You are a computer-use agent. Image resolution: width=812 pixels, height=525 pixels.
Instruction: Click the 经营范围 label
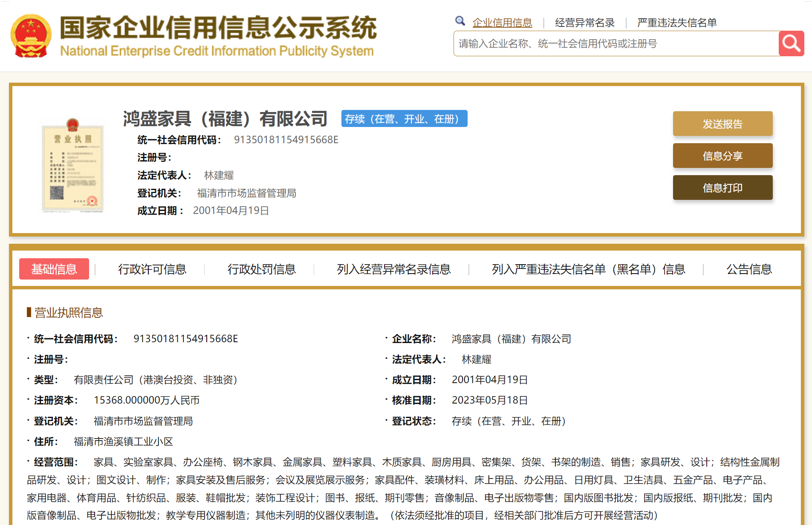[56, 462]
